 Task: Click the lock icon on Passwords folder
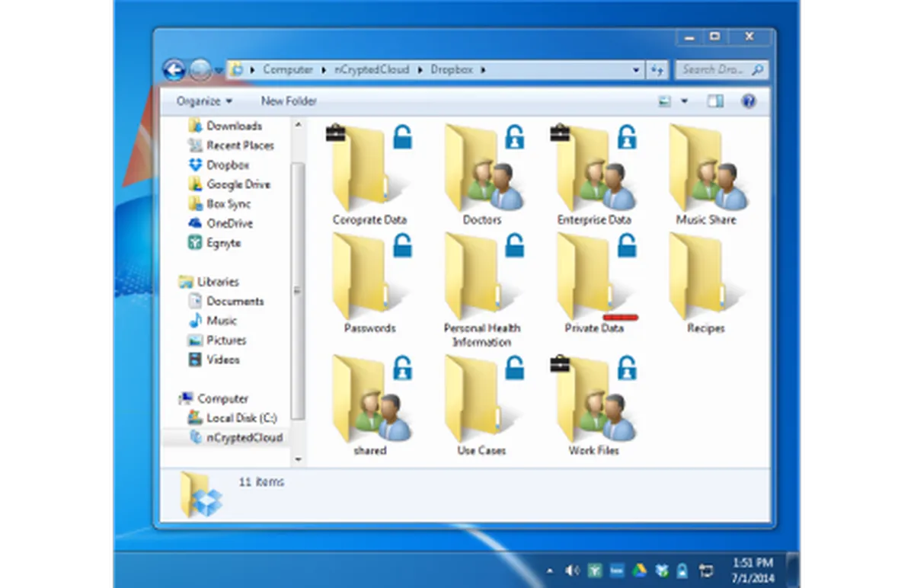point(402,245)
